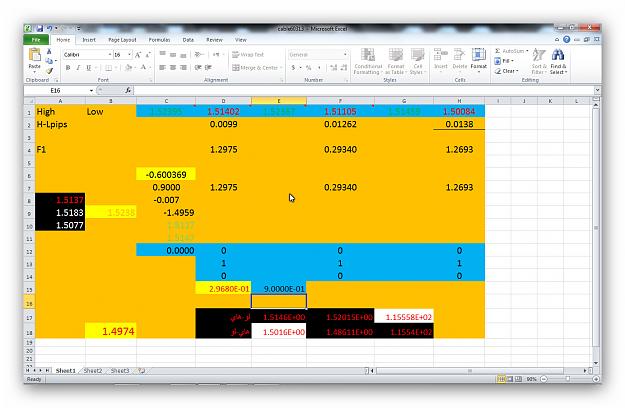Image resolution: width=625 pixels, height=408 pixels.
Task: Click the Copy icon in Clipboard group
Action: tap(49, 61)
